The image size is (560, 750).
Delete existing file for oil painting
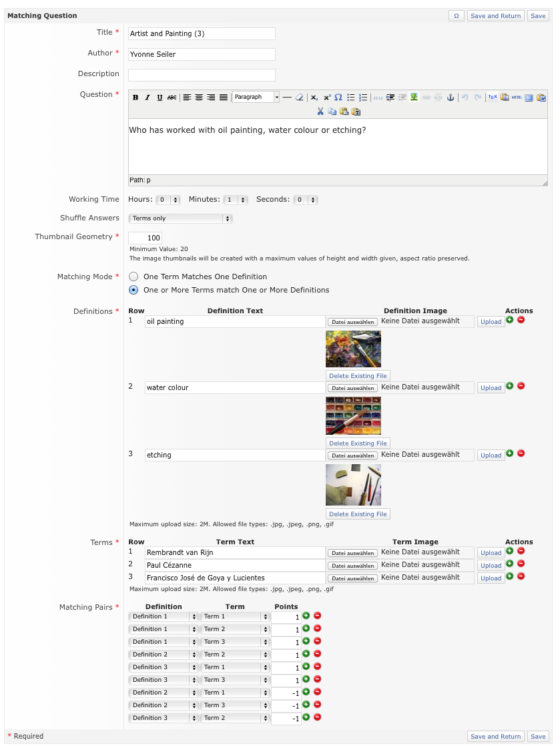click(358, 376)
